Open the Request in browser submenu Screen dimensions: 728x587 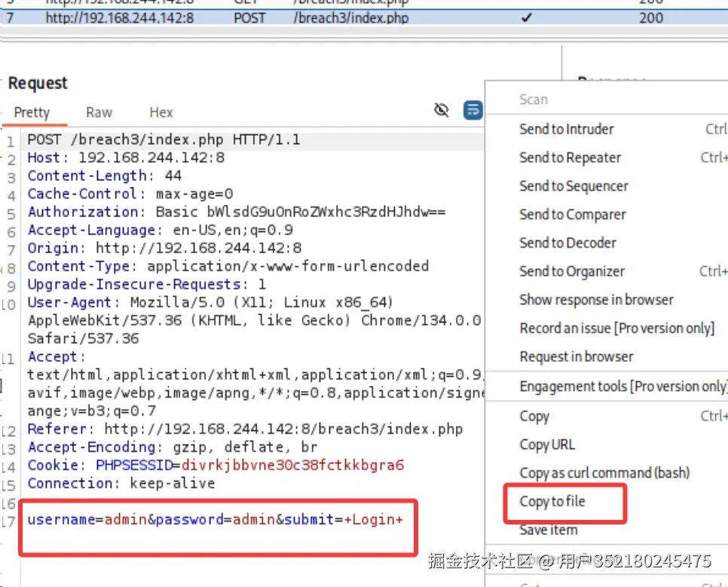577,356
